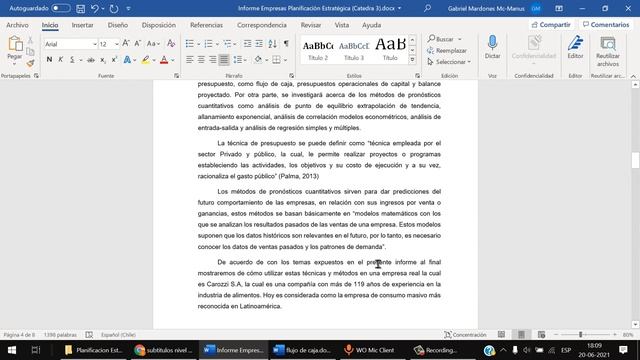Switch to the Insertar tab
This screenshot has height=360, width=640.
click(x=82, y=25)
